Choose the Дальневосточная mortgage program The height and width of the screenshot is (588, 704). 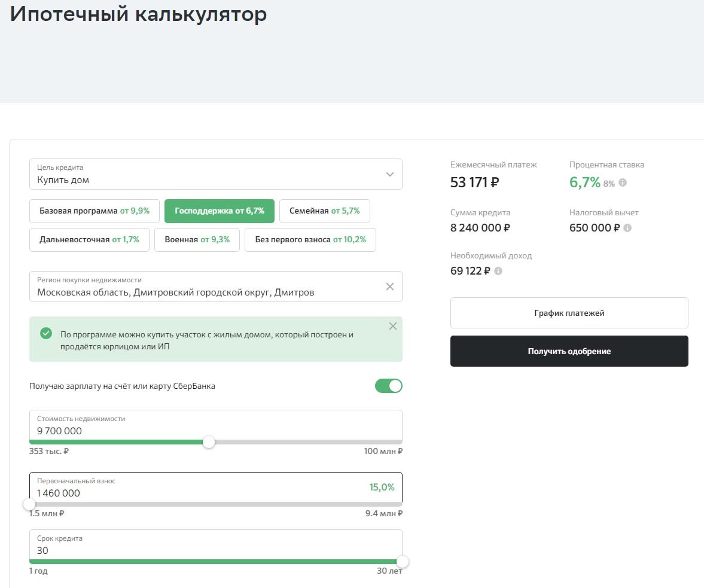point(89,240)
